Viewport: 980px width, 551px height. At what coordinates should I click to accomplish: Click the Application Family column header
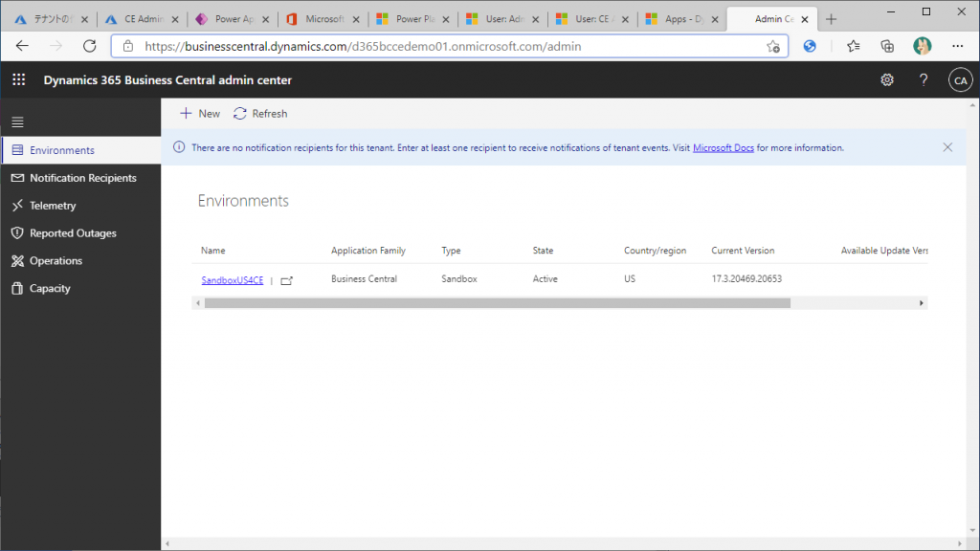368,251
